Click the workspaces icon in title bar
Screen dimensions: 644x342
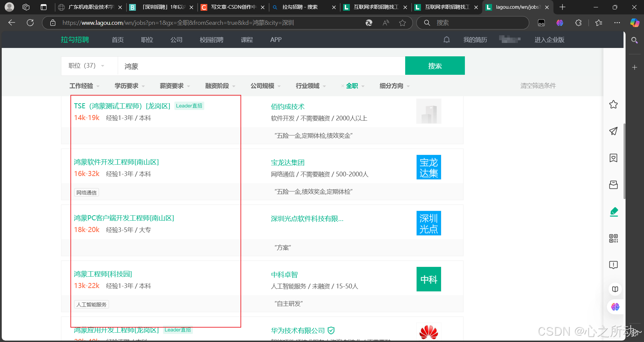click(26, 7)
